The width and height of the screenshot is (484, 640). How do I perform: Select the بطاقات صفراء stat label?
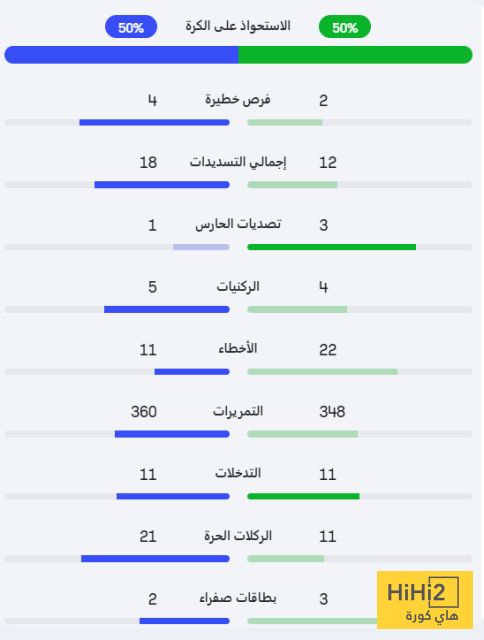pyautogui.click(x=238, y=598)
